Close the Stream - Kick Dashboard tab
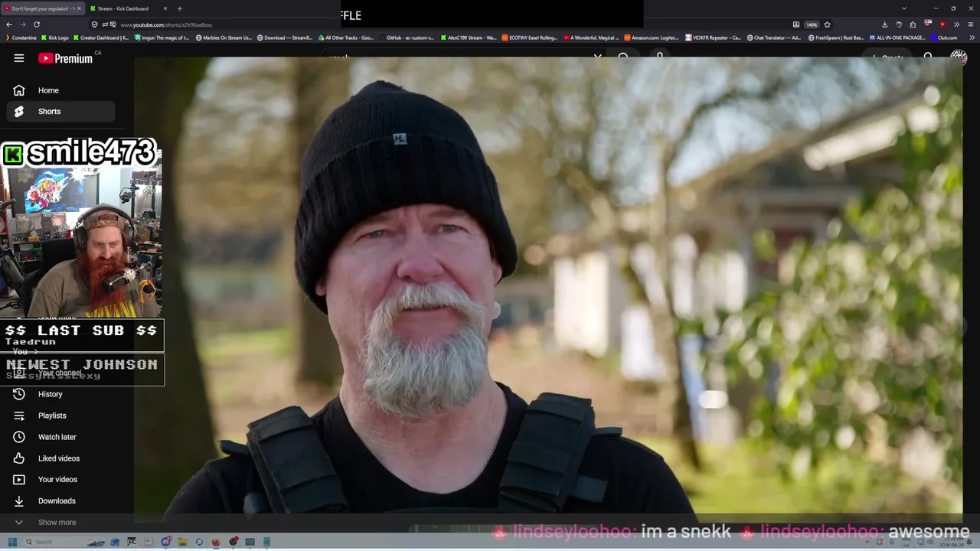The height and width of the screenshot is (551, 980). 165,8
